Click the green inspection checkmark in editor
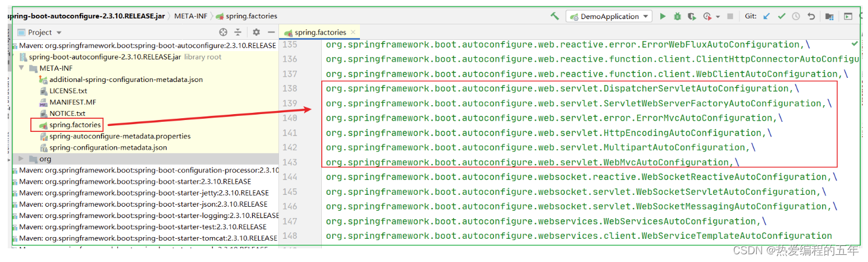The height and width of the screenshot is (262, 868). (x=854, y=44)
